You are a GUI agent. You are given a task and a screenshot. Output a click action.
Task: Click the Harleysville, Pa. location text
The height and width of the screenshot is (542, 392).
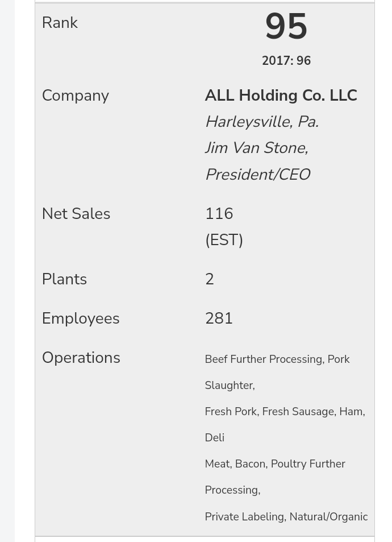261,122
